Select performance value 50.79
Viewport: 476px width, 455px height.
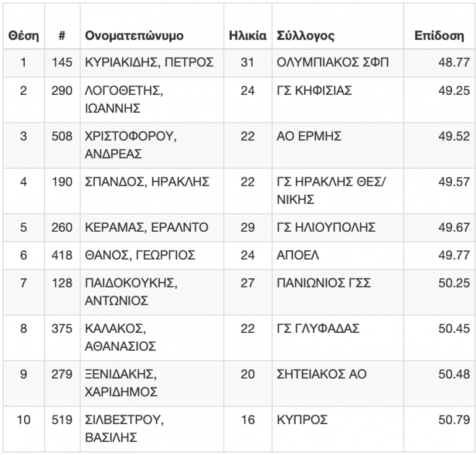coord(454,420)
